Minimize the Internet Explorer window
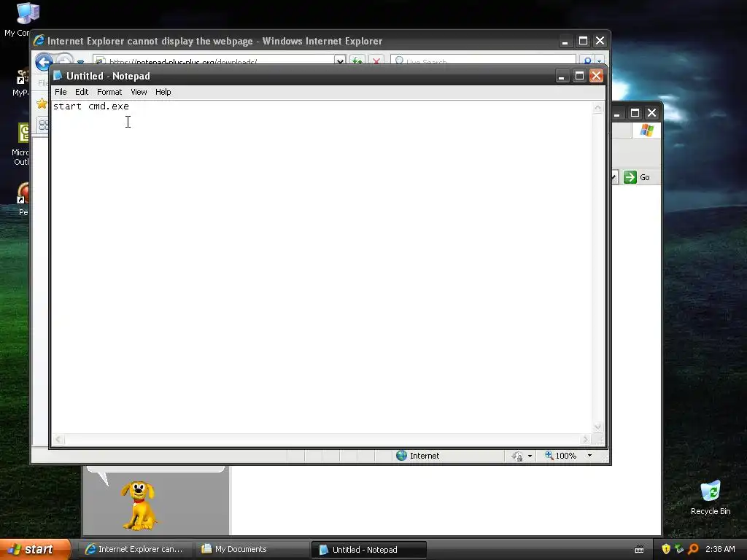This screenshot has height=560, width=747. point(565,41)
